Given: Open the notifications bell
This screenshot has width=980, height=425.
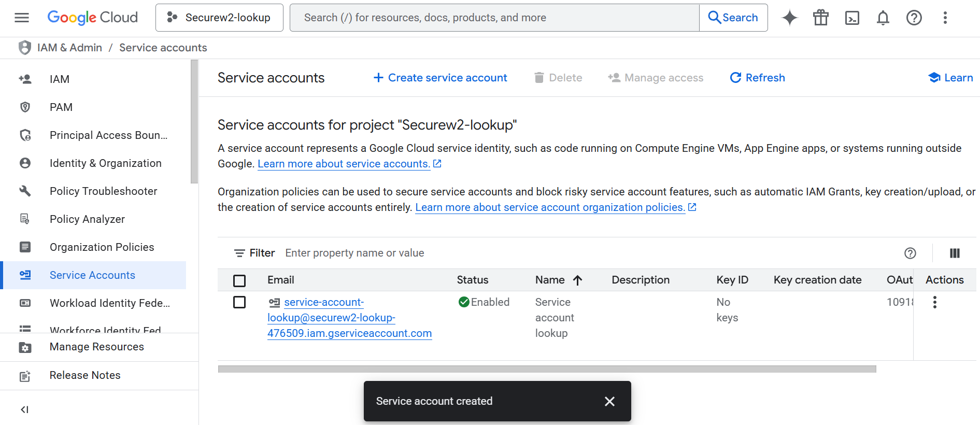Looking at the screenshot, I should tap(883, 18).
